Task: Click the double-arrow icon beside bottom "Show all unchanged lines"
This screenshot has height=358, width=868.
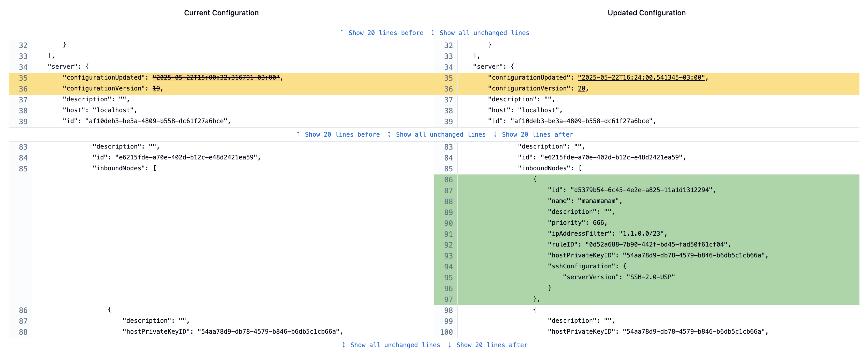Action: click(x=343, y=345)
